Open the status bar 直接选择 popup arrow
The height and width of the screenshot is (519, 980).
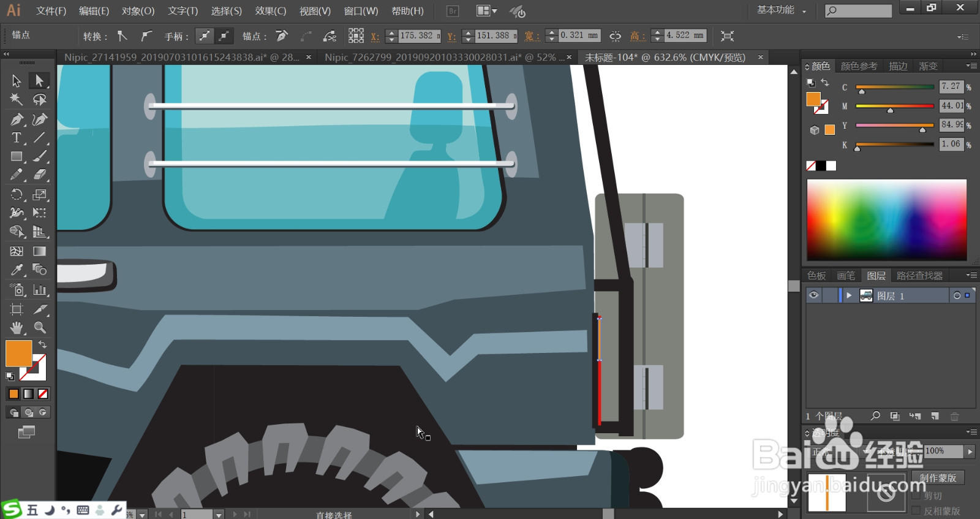point(418,514)
